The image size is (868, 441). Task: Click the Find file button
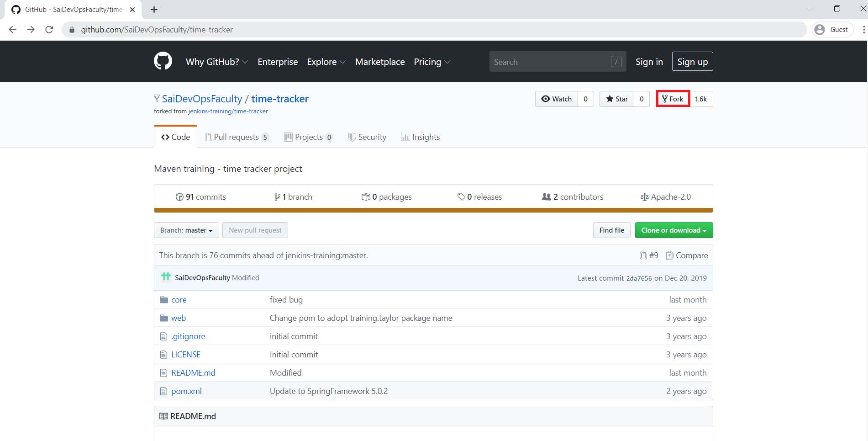click(x=612, y=230)
